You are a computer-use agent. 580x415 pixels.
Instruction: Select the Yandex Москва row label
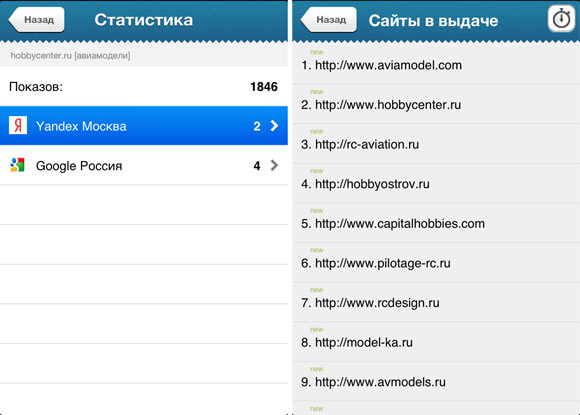[81, 126]
